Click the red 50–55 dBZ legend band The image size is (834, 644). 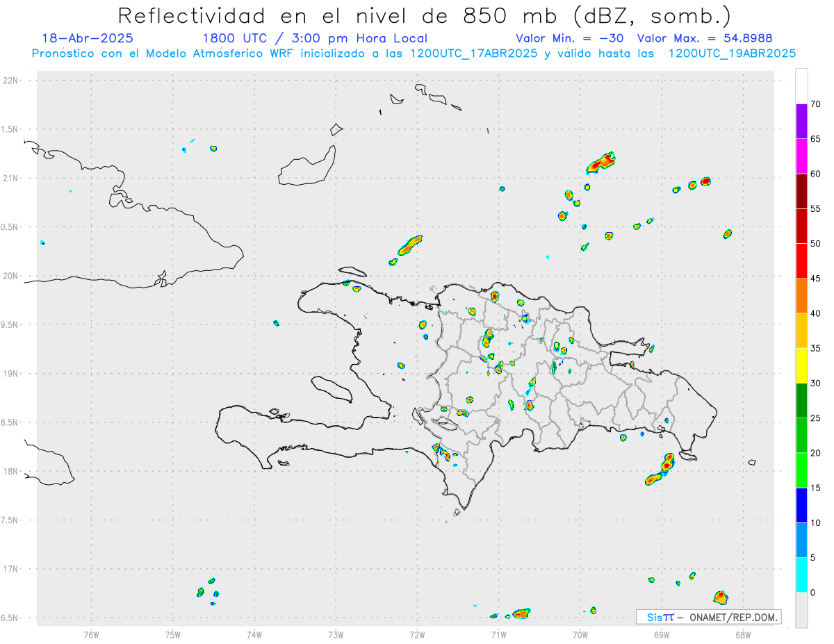pyautogui.click(x=801, y=226)
